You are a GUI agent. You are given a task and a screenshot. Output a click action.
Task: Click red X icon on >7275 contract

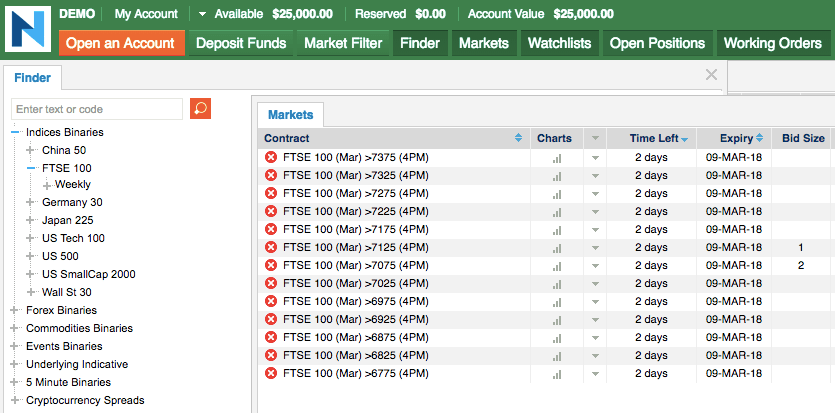(271, 193)
